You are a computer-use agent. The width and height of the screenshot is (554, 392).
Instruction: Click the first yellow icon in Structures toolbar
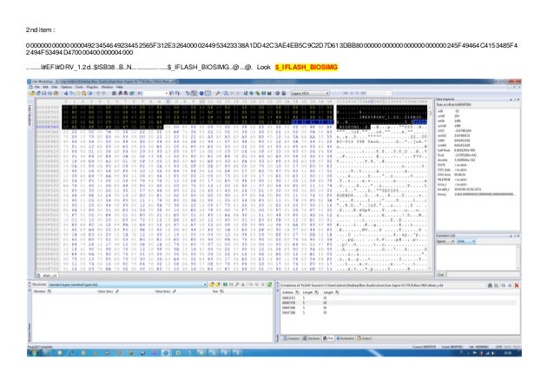(x=212, y=284)
